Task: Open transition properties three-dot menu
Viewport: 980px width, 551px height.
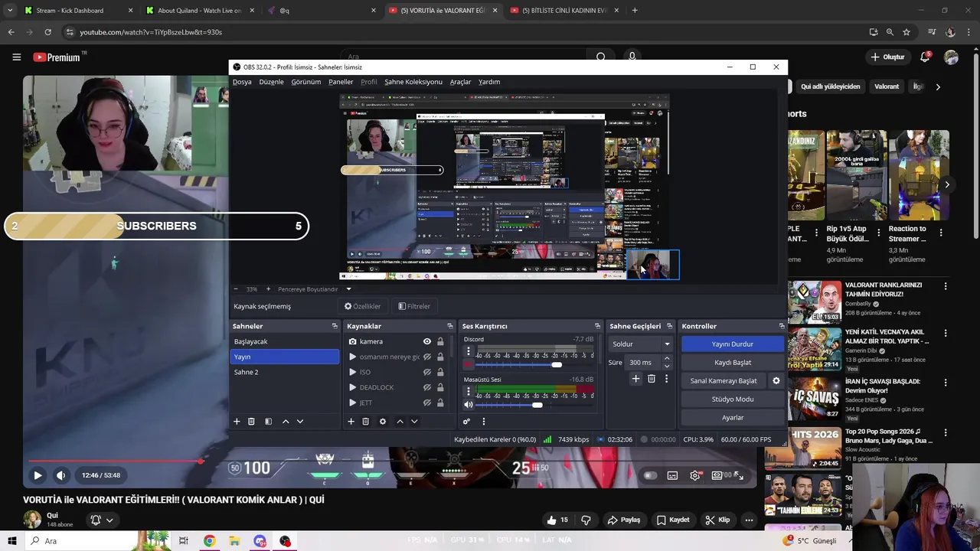Action: [666, 378]
